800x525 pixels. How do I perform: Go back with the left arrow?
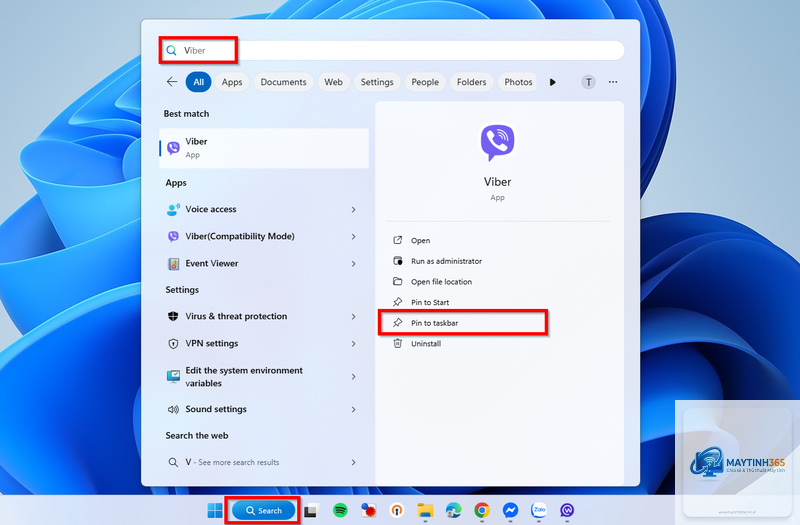(x=172, y=82)
